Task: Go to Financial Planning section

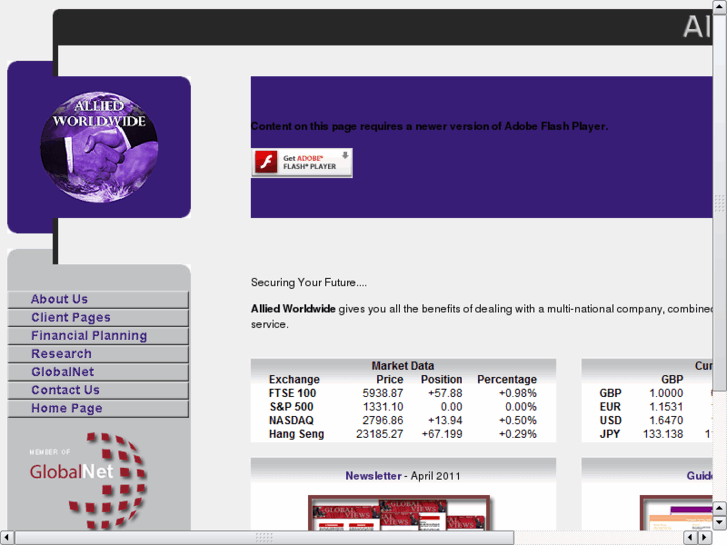Action: (x=98, y=335)
